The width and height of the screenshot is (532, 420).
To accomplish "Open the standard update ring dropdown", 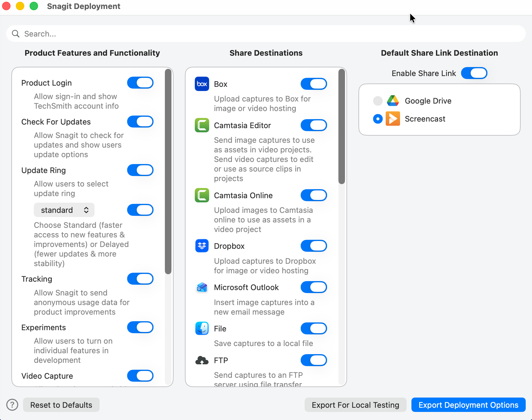I will (64, 210).
